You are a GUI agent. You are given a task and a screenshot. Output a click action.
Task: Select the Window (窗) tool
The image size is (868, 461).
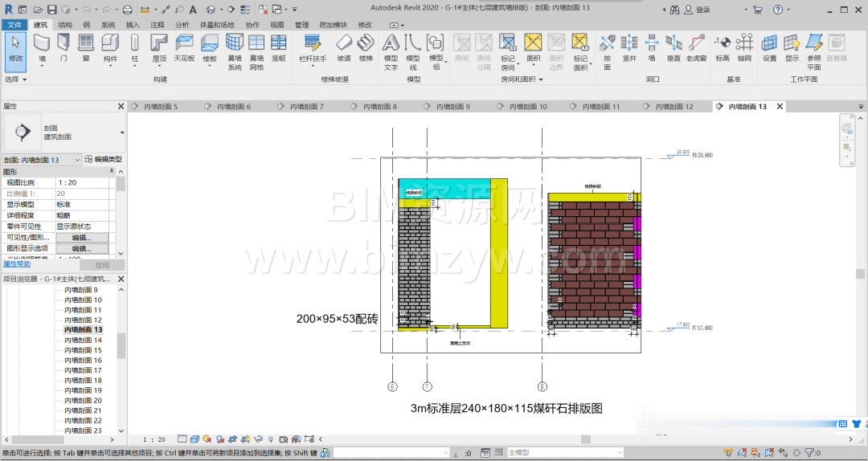(86, 47)
